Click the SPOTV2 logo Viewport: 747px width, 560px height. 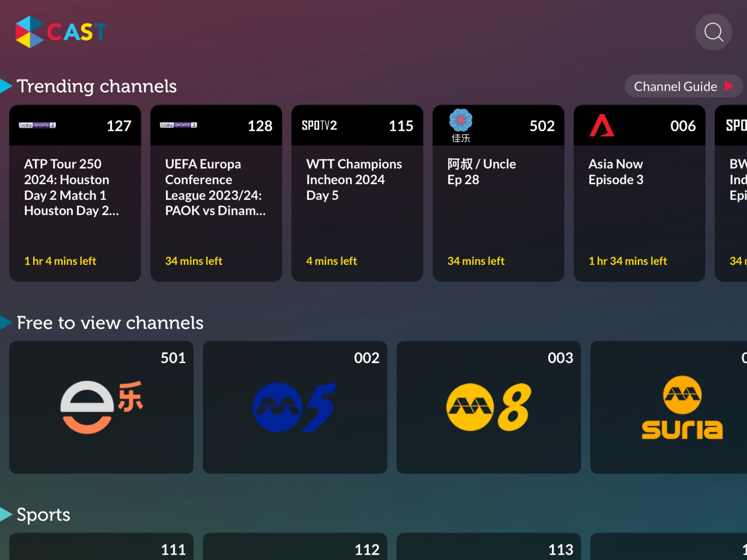click(x=319, y=125)
